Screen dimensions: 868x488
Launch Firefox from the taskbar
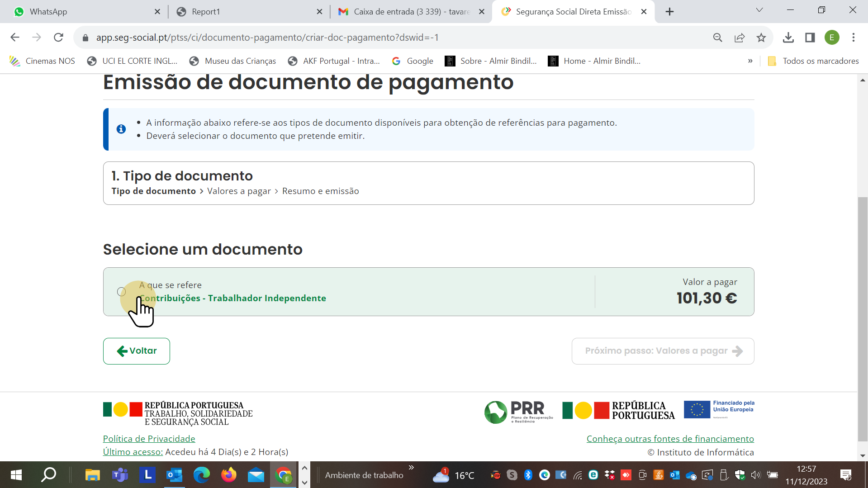pyautogui.click(x=228, y=475)
